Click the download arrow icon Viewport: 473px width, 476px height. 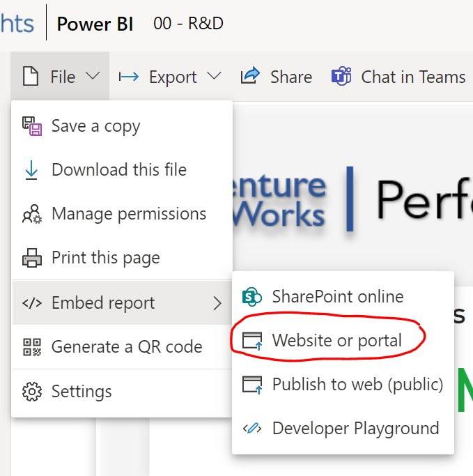(x=31, y=170)
